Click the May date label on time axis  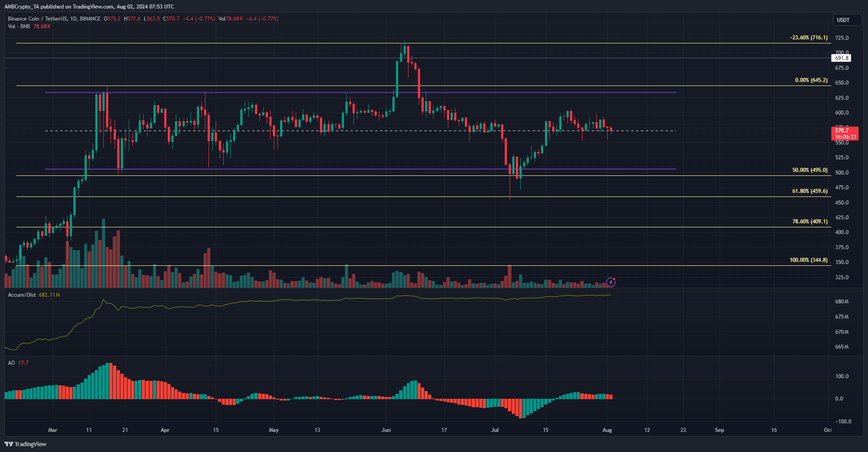pyautogui.click(x=273, y=430)
